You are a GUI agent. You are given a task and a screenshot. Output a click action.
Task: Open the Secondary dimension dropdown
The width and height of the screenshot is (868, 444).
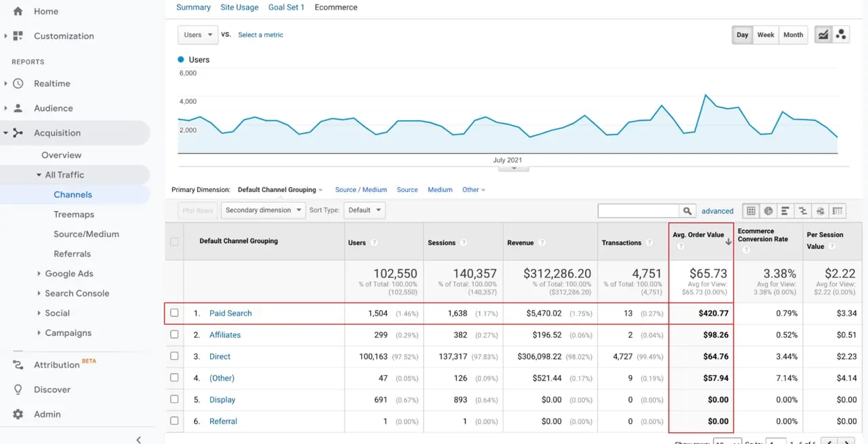coord(263,210)
